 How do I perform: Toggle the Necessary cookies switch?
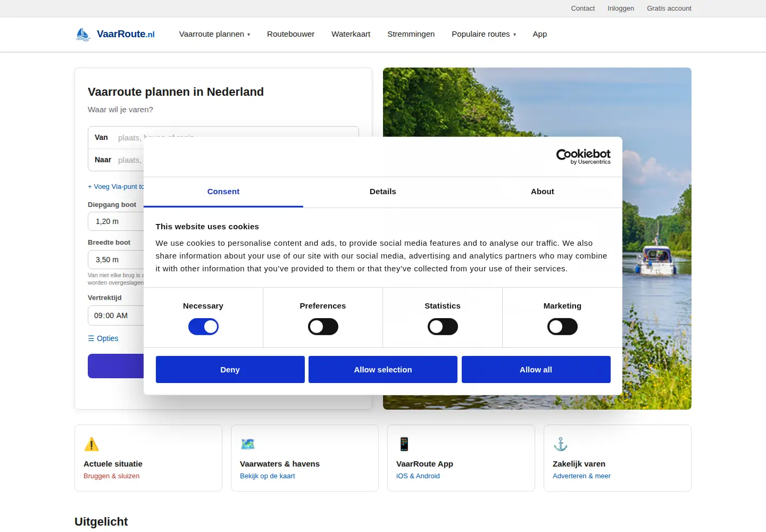tap(203, 327)
